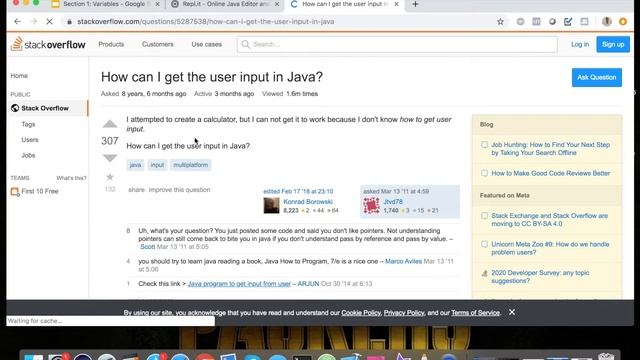
Task: Close the Section 1: Variables tab
Action: [157, 4]
